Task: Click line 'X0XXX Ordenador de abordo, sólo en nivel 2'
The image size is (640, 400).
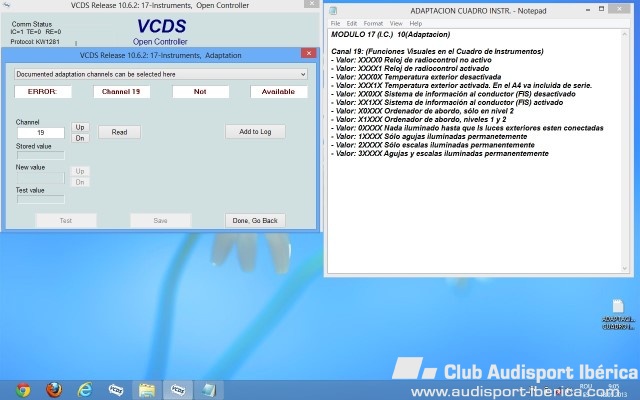Action: click(x=422, y=111)
